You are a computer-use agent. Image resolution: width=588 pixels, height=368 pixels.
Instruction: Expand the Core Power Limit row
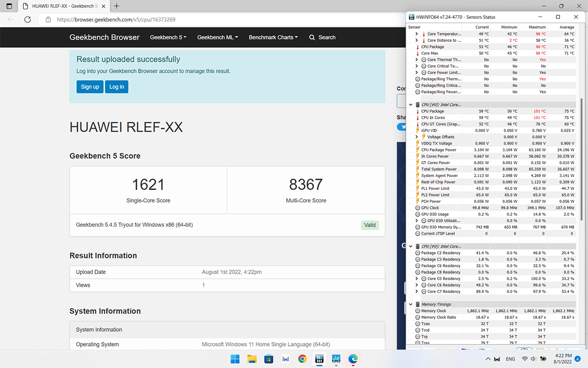point(417,73)
